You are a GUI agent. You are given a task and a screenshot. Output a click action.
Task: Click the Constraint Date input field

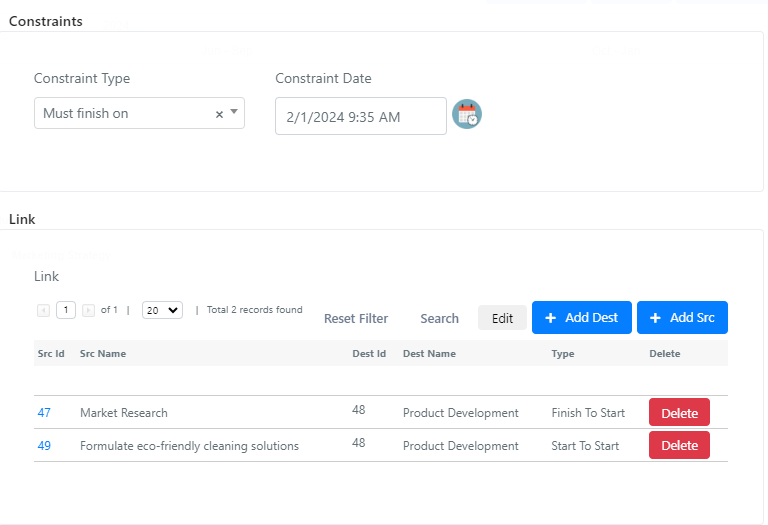click(360, 116)
